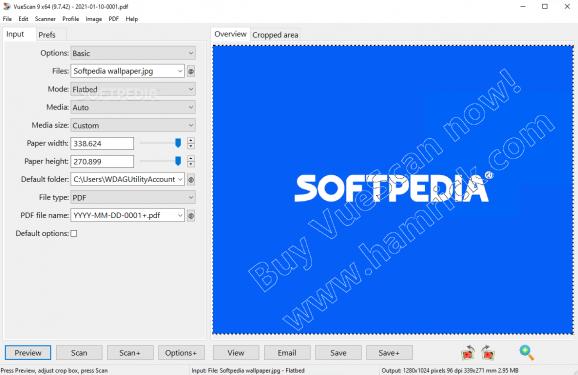Viewport: 578px width, 375px height.
Task: Click the Scan+ button
Action: tap(130, 353)
